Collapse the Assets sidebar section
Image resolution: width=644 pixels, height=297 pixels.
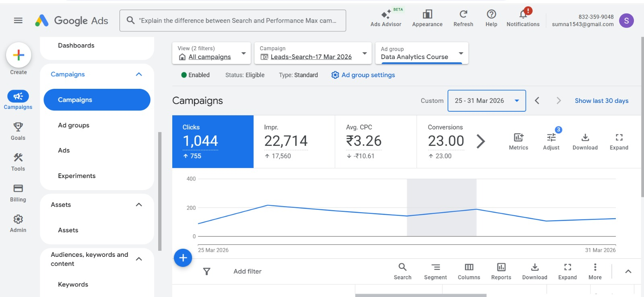tap(139, 205)
